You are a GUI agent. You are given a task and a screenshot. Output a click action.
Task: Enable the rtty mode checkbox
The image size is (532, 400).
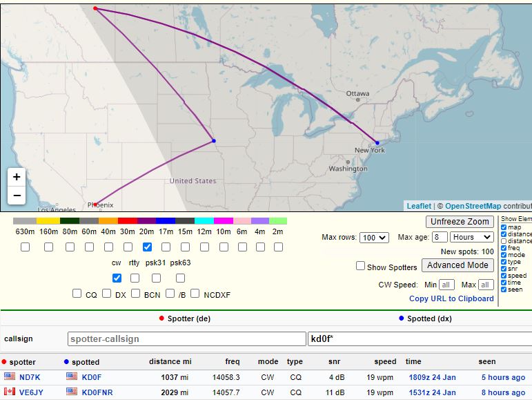pyautogui.click(x=135, y=278)
